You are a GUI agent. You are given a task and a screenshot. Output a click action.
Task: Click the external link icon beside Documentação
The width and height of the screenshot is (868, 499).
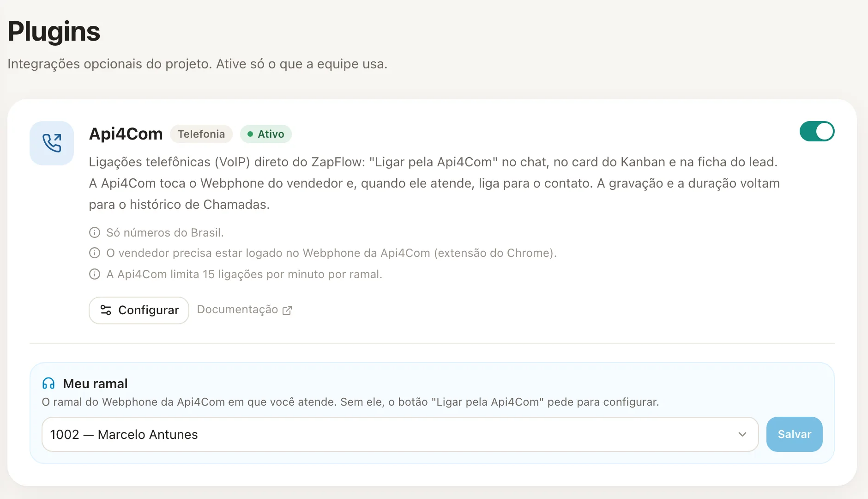[287, 310]
